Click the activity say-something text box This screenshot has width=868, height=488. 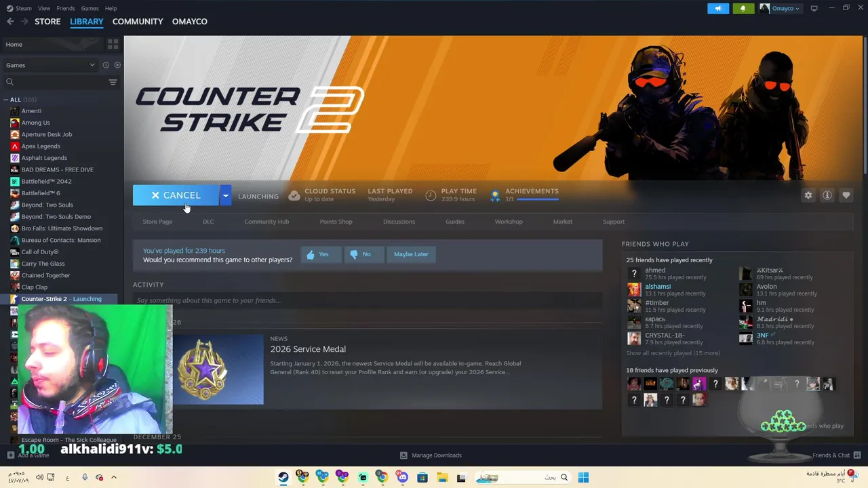point(367,300)
